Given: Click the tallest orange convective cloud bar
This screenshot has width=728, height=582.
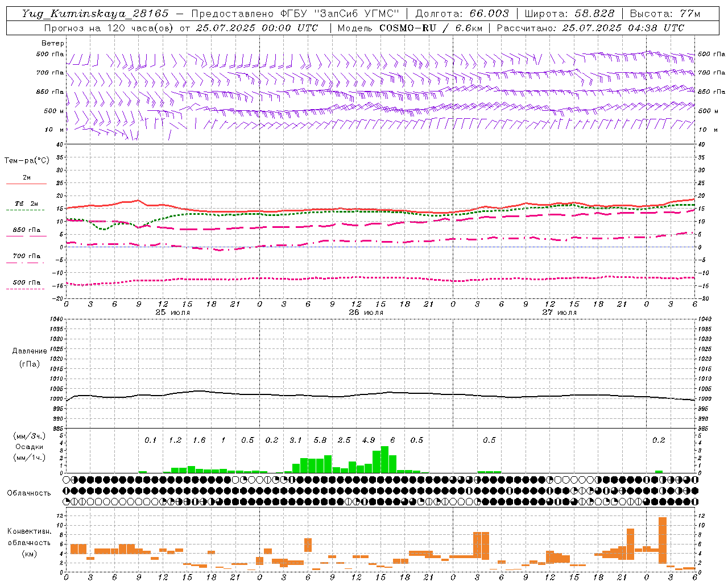Looking at the screenshot, I should [662, 540].
